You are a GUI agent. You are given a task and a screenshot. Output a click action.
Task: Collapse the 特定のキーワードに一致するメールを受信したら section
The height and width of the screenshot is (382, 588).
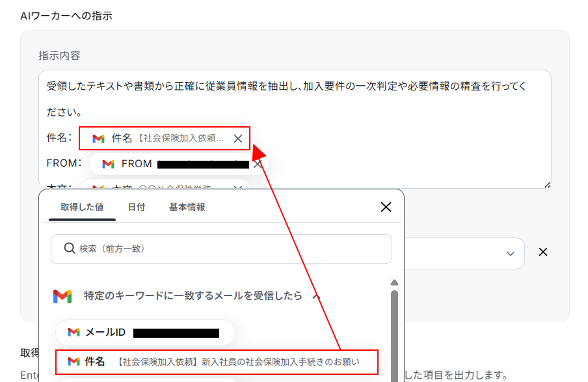point(316,296)
